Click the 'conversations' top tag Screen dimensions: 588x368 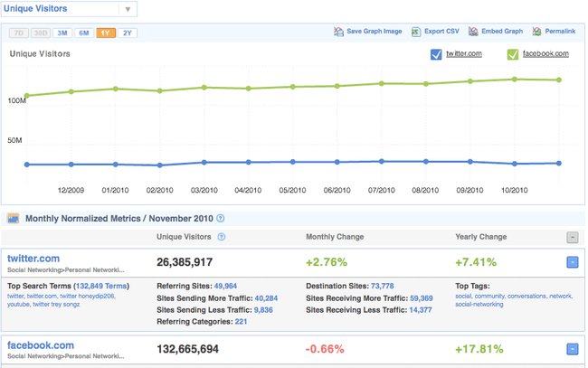[526, 296]
